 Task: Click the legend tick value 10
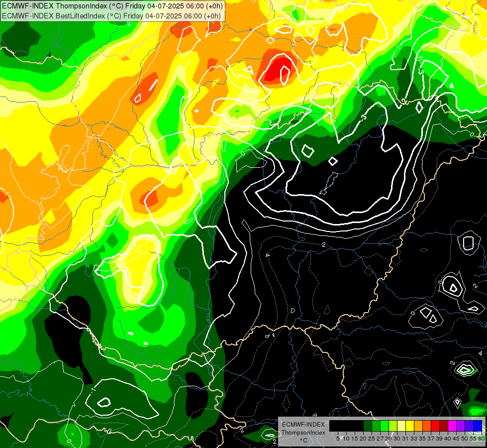[346, 439]
